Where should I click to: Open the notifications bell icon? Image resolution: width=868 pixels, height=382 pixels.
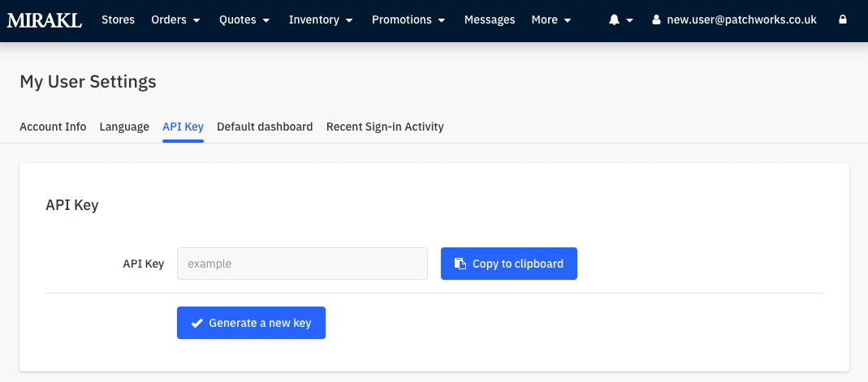pos(615,19)
